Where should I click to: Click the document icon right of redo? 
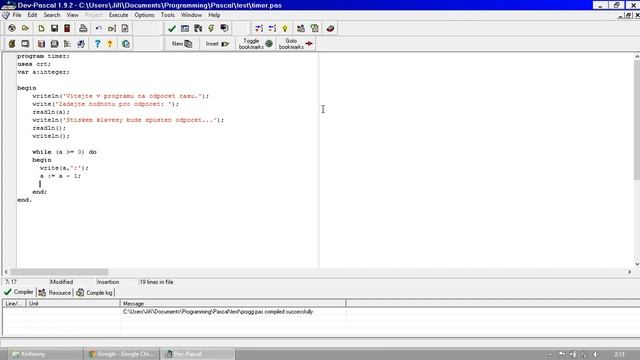point(125,28)
